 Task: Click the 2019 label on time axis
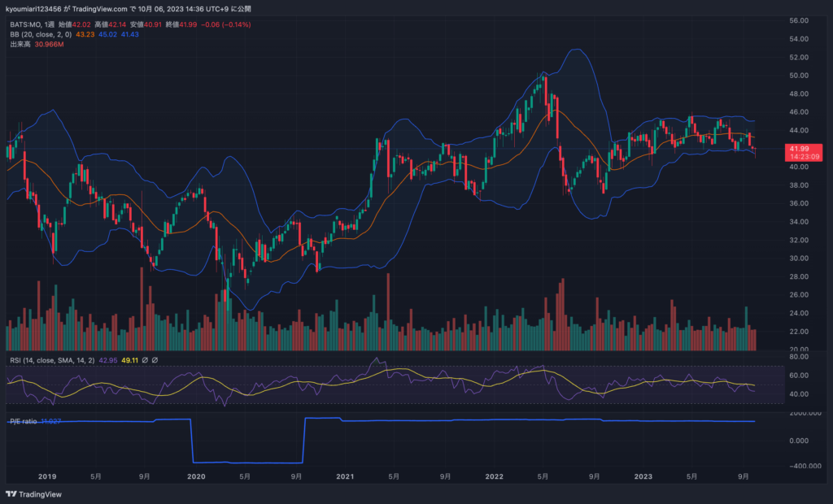tap(47, 476)
